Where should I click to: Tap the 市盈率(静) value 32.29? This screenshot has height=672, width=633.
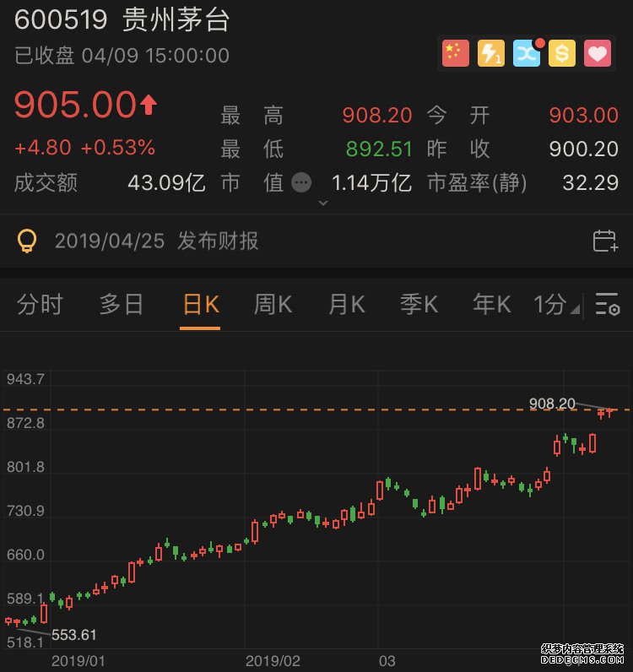click(x=591, y=183)
